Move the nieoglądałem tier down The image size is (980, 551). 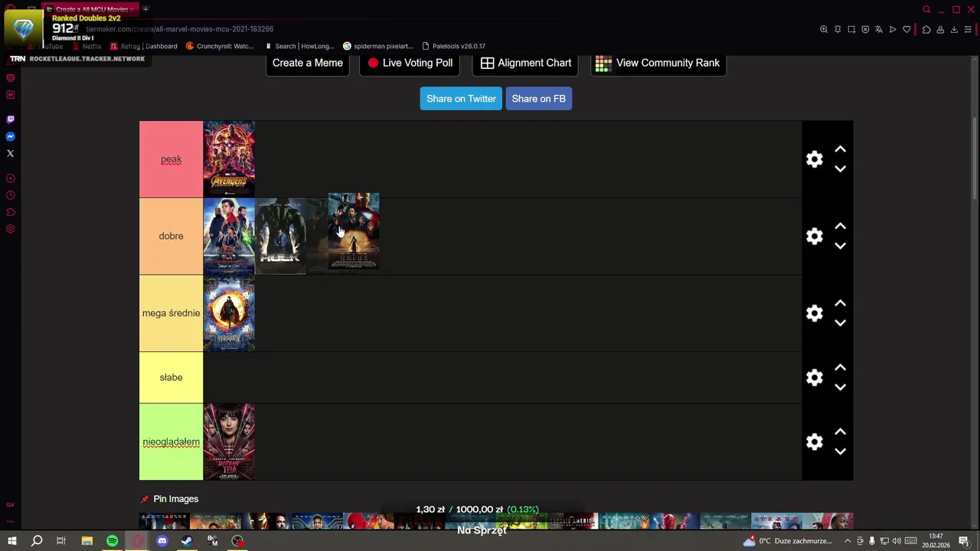point(840,452)
